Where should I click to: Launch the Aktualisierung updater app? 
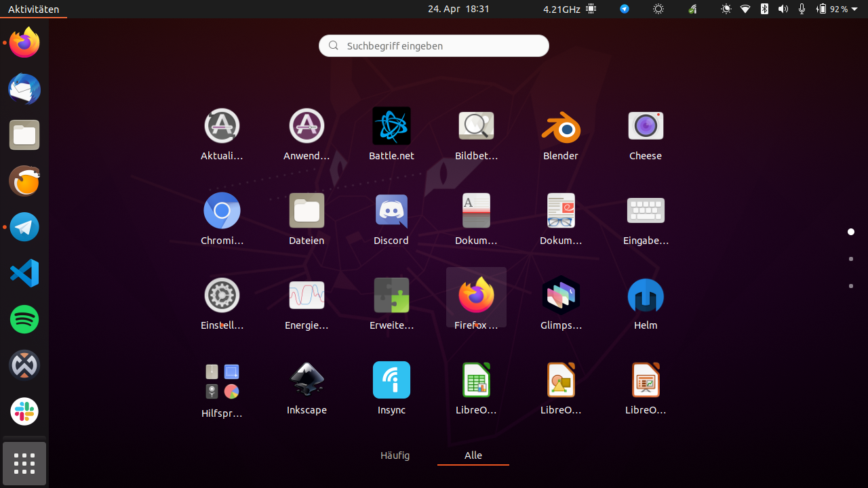click(222, 134)
